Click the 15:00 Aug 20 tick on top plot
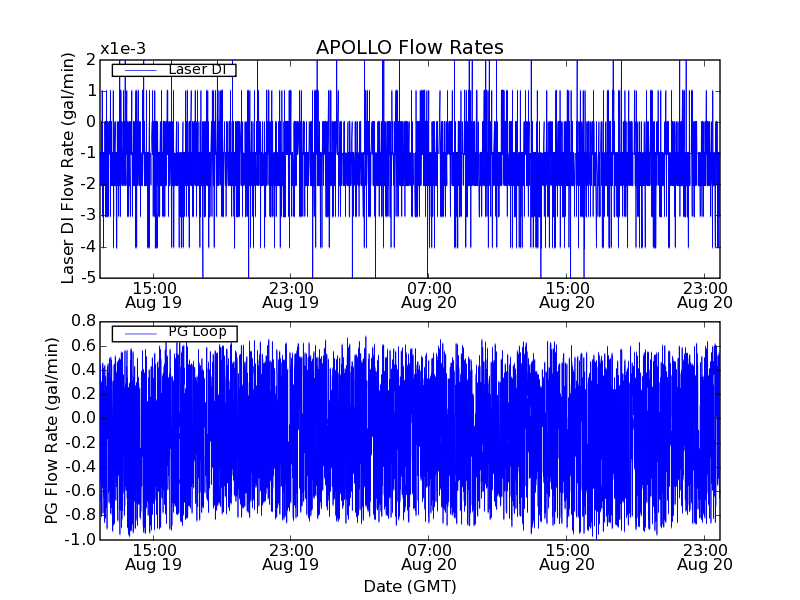This screenshot has height=600, width=800. pyautogui.click(x=567, y=294)
